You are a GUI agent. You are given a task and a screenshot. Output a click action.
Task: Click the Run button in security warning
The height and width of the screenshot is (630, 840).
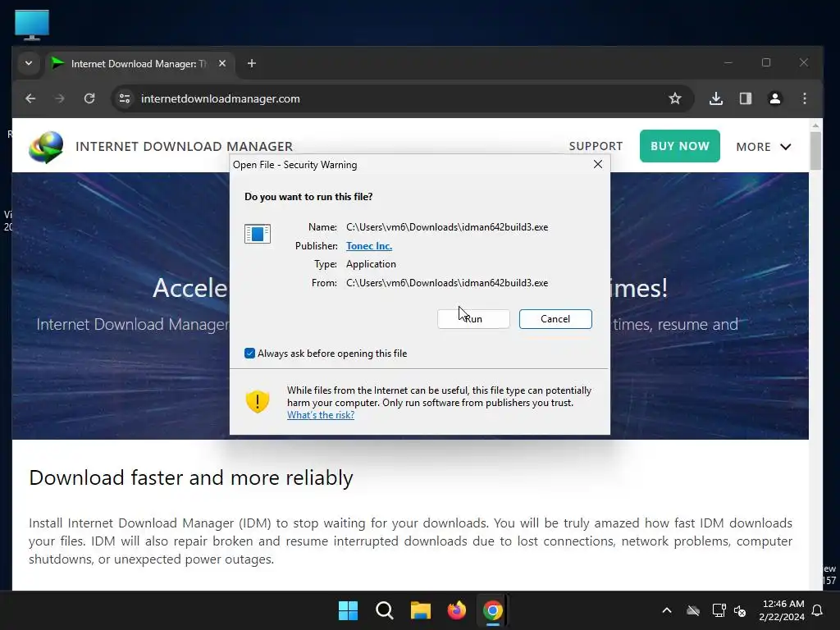[473, 319]
